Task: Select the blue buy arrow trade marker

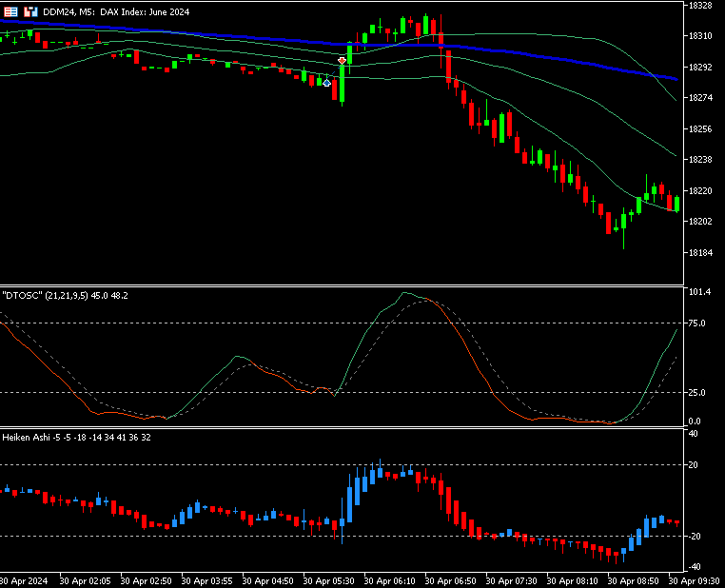Action: pos(327,83)
